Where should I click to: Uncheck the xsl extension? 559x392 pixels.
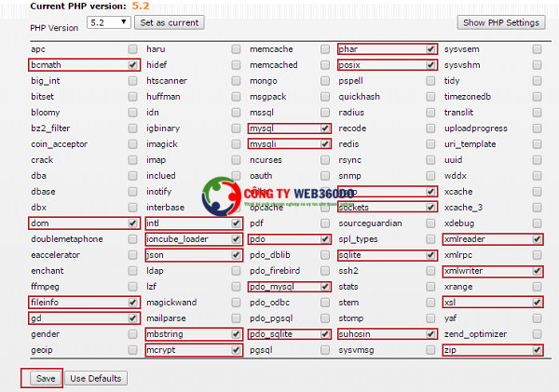(x=537, y=303)
